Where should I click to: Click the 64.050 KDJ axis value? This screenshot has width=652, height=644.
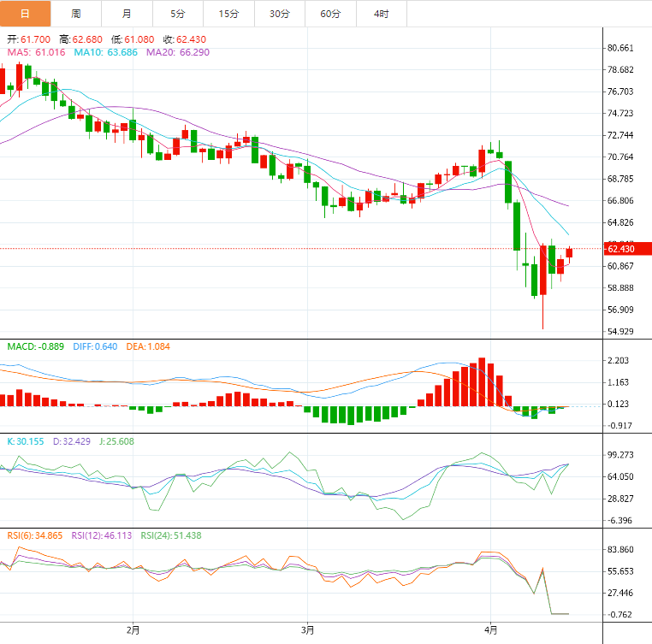(620, 476)
